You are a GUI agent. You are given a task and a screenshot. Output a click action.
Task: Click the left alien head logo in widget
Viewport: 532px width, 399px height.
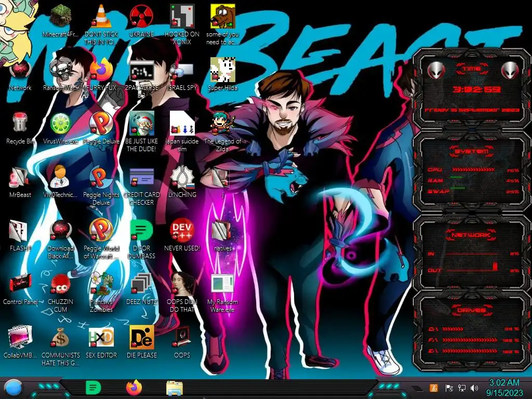click(x=436, y=70)
